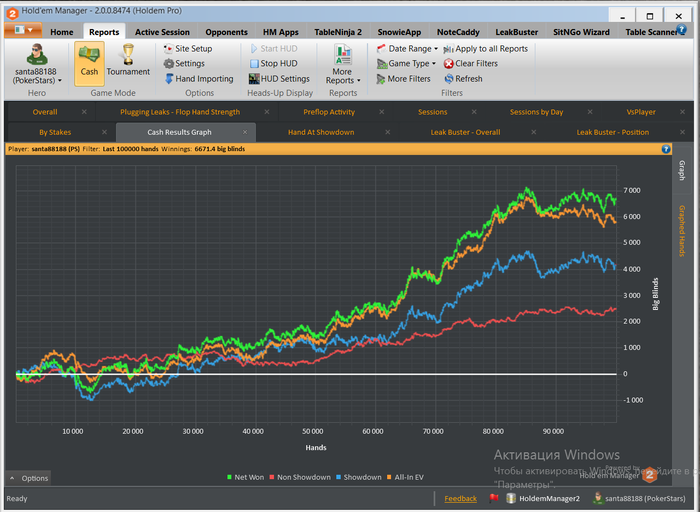Open More Filters
Screen dimensions: 700x512
[404, 79]
